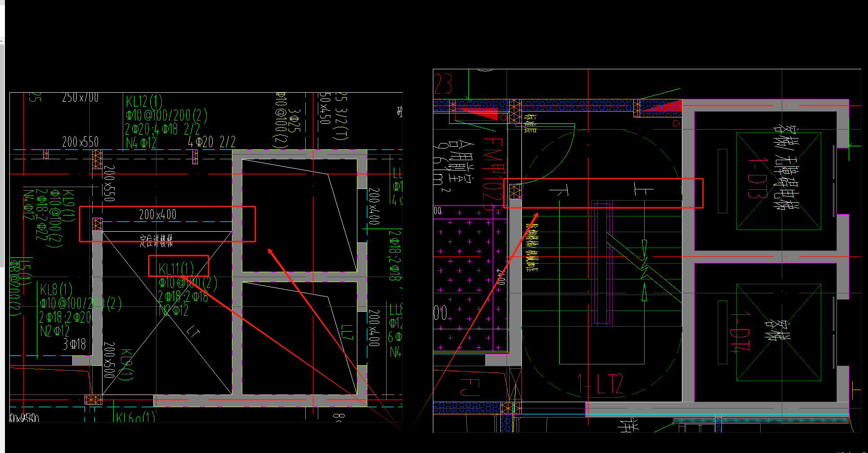Image resolution: width=868 pixels, height=453 pixels.
Task: Select the vertical 200x500 dimension text
Action: click(x=109, y=360)
